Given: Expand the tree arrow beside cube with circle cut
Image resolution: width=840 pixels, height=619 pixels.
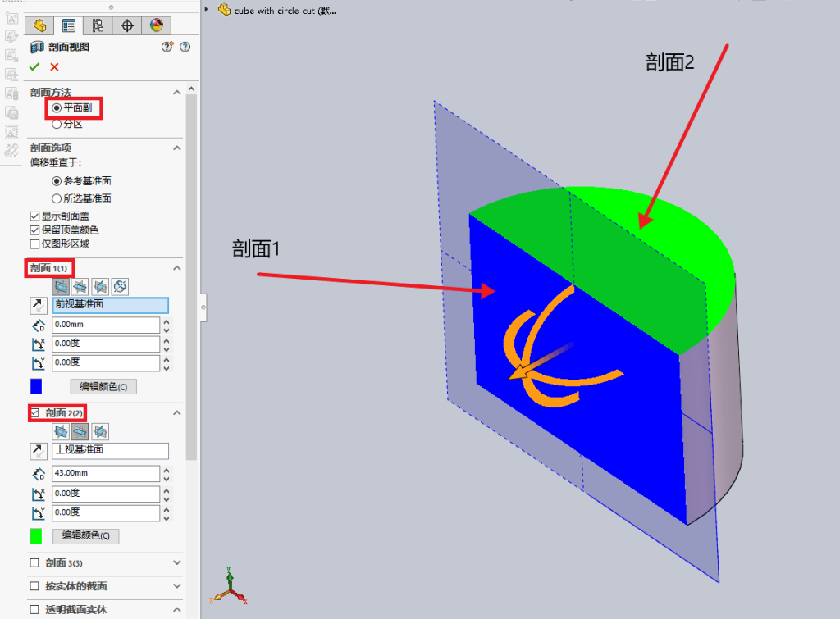Looking at the screenshot, I should (x=206, y=9).
